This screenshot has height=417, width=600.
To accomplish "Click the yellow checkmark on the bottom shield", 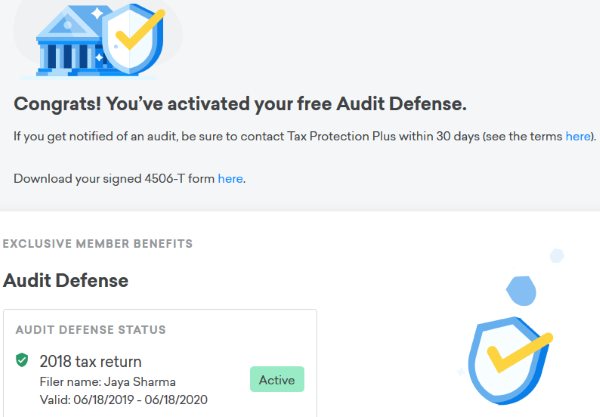I will pyautogui.click(x=518, y=355).
